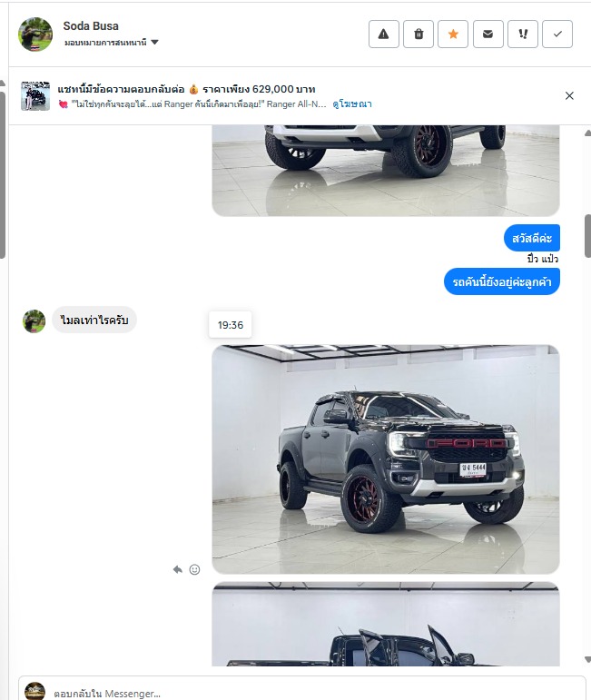Image resolution: width=591 pixels, height=700 pixels.
Task: Click chat scroll down arrow
Action: click(587, 659)
